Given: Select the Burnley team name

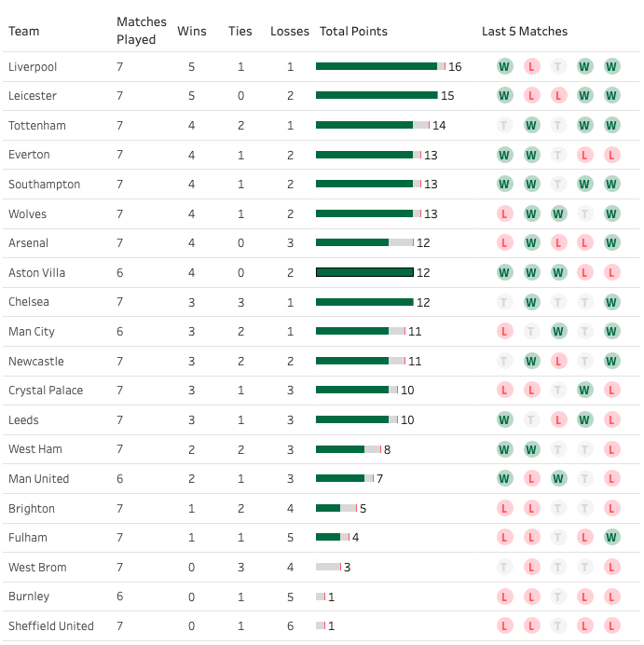Looking at the screenshot, I should [x=29, y=597].
